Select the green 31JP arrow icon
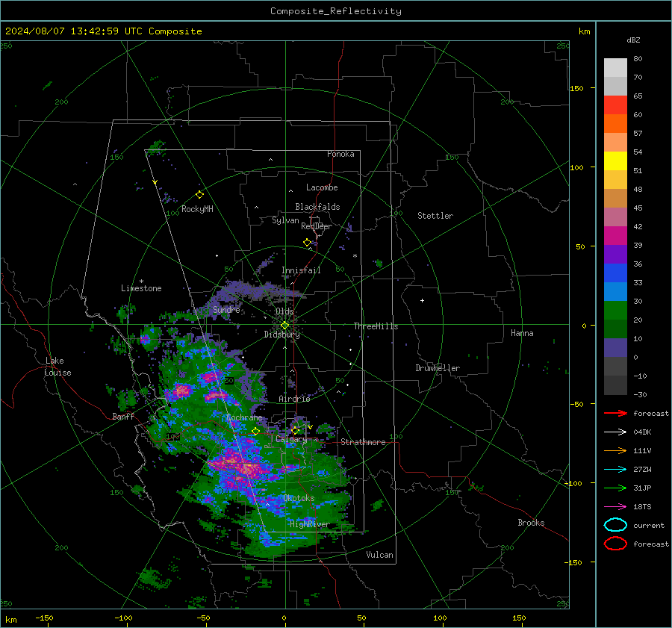This screenshot has width=672, height=628. pos(615,488)
